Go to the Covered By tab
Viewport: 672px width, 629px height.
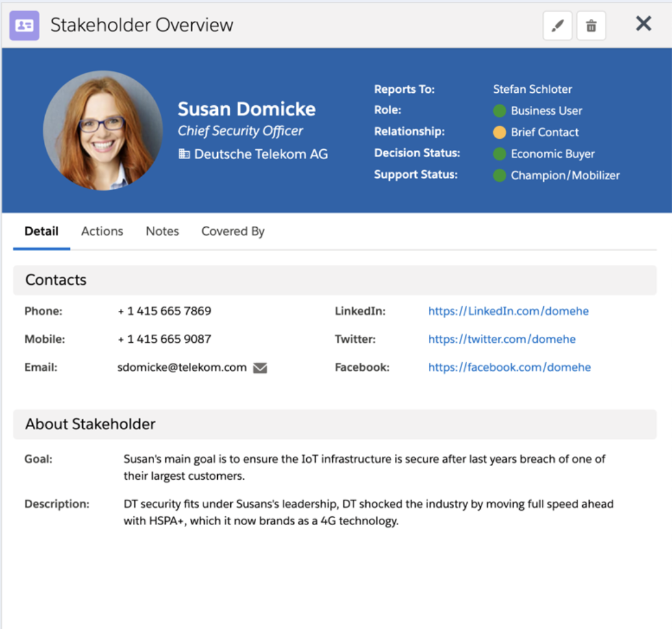(233, 232)
